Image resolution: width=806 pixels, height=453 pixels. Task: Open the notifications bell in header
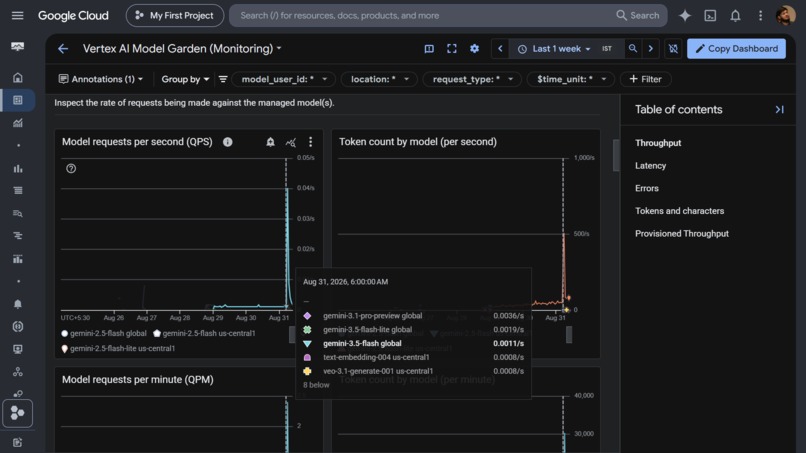click(x=735, y=15)
